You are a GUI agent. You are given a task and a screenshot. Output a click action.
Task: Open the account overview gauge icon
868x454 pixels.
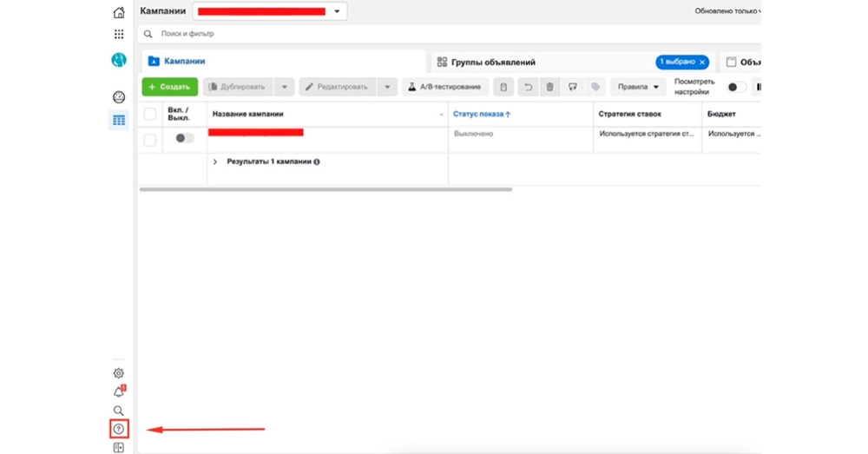tap(118, 97)
